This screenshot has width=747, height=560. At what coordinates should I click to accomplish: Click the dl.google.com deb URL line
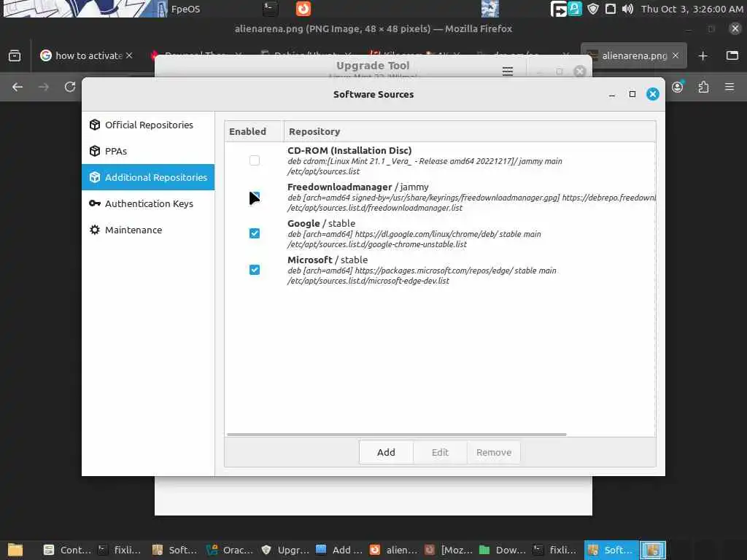pyautogui.click(x=414, y=234)
